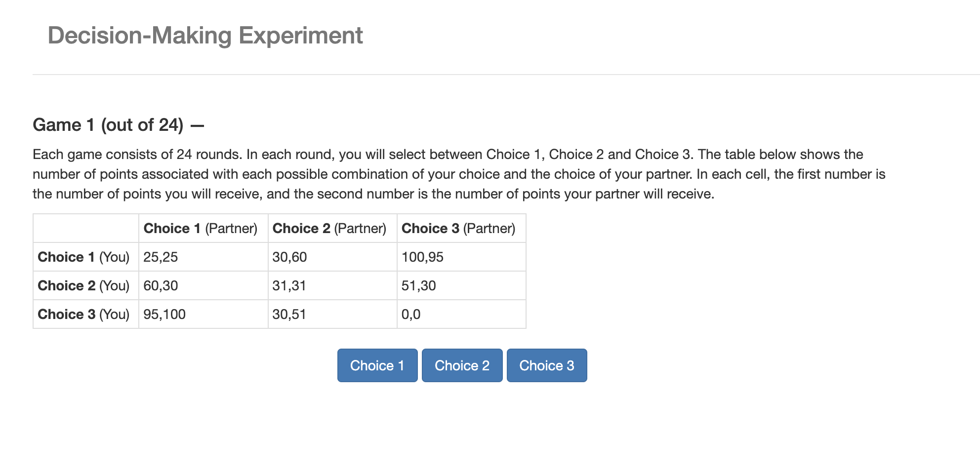This screenshot has width=980, height=476.
Task: Click the 60,30 payoff cell
Action: (204, 285)
